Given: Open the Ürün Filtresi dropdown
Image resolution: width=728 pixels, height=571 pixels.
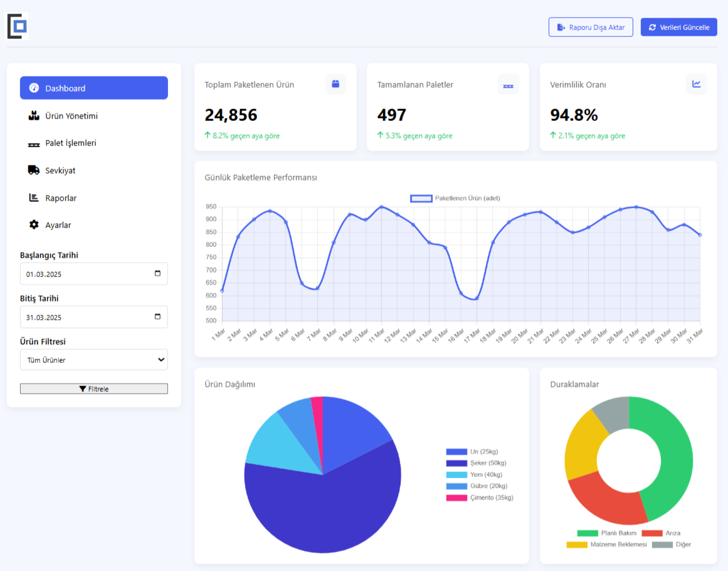Looking at the screenshot, I should [x=93, y=360].
